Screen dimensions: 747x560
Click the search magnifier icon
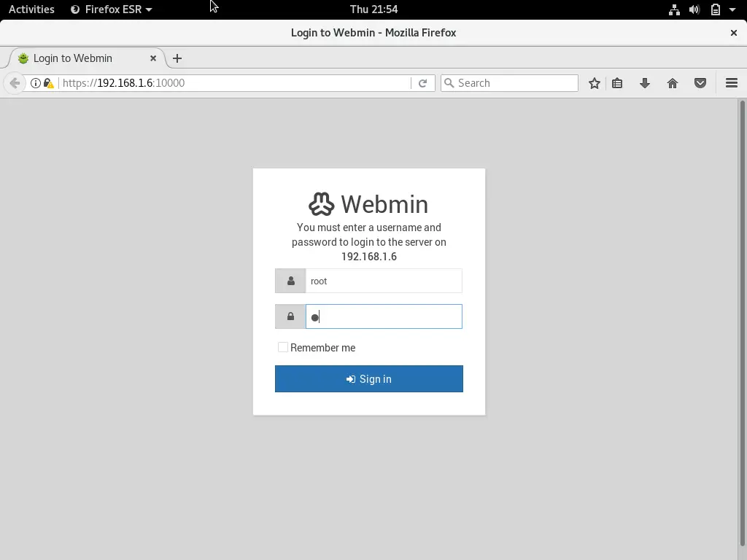449,83
